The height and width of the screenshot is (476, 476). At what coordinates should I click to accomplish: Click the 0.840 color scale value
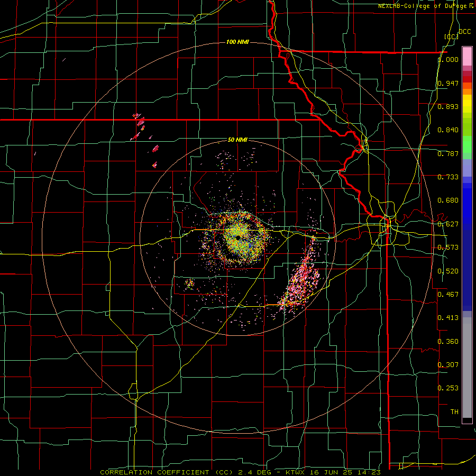(x=448, y=130)
